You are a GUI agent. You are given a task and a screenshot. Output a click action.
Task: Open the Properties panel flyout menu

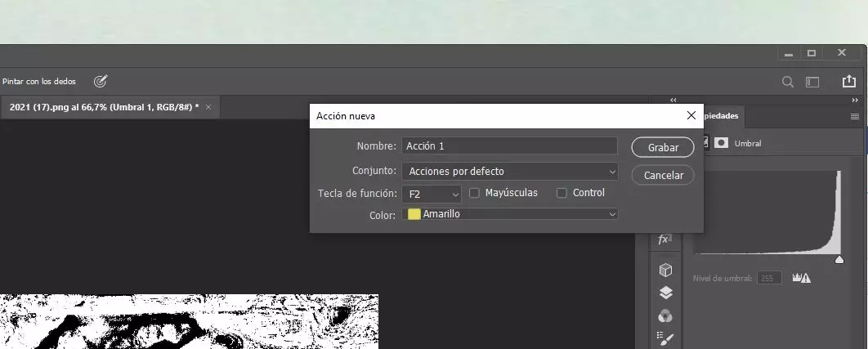(855, 117)
